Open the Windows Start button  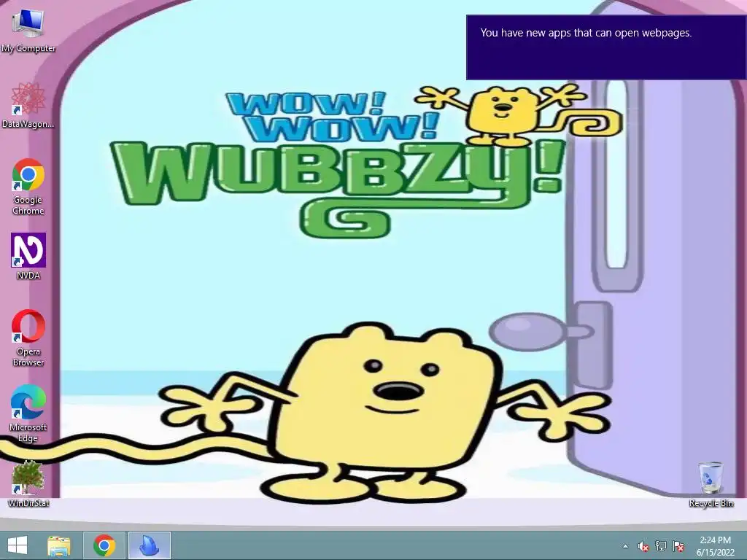pos(18,545)
